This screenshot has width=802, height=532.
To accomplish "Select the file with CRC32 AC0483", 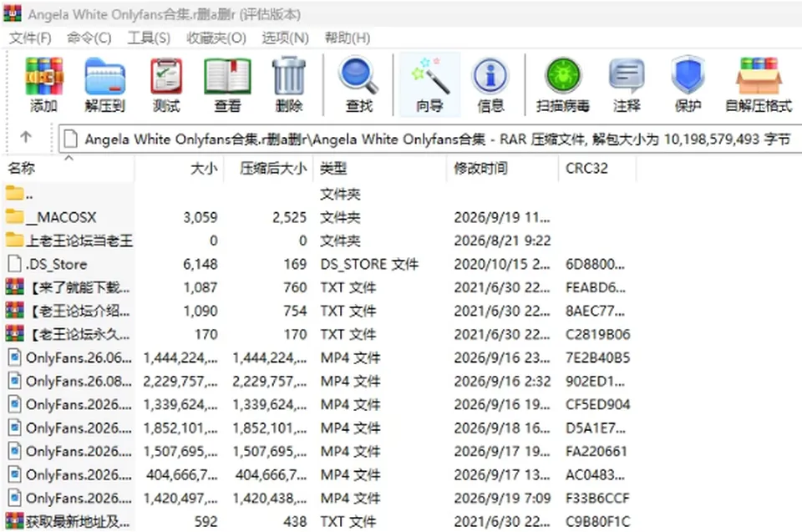I will (317, 474).
